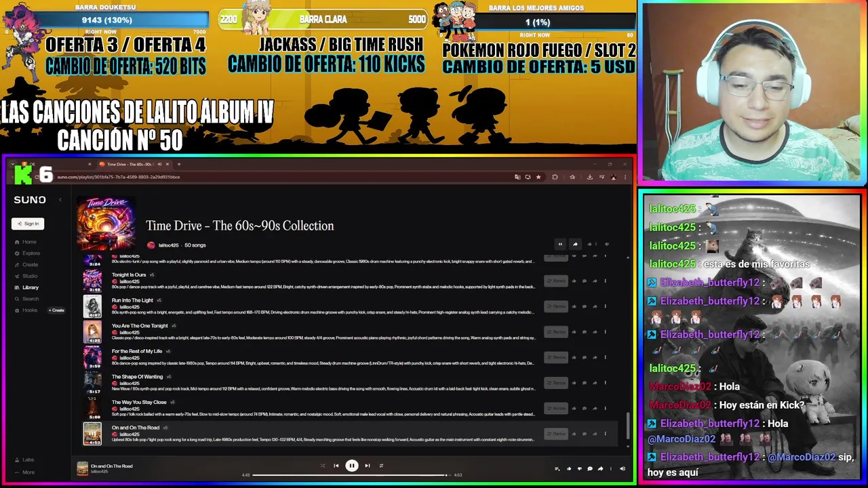This screenshot has width=868, height=488.
Task: Remix the song The Way You Stay Close
Action: (x=556, y=408)
